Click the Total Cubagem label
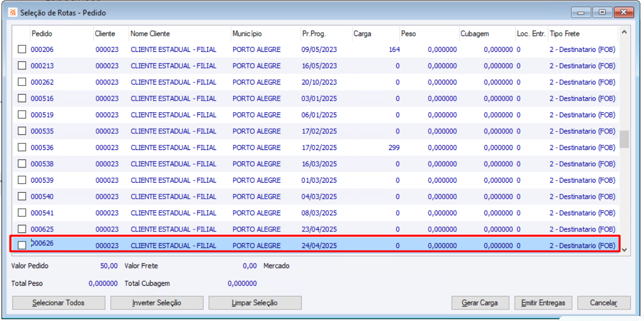644x321 pixels. point(147,283)
